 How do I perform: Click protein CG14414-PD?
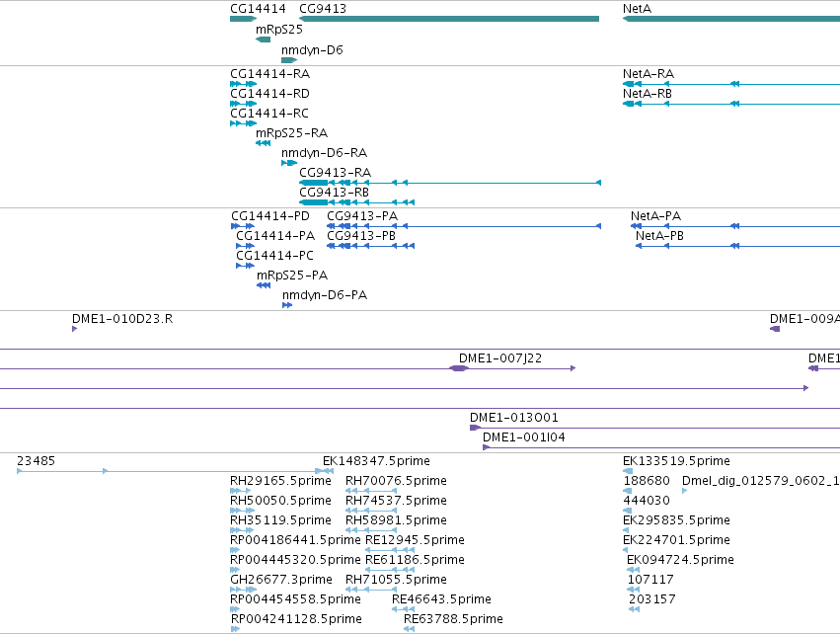[x=243, y=226]
